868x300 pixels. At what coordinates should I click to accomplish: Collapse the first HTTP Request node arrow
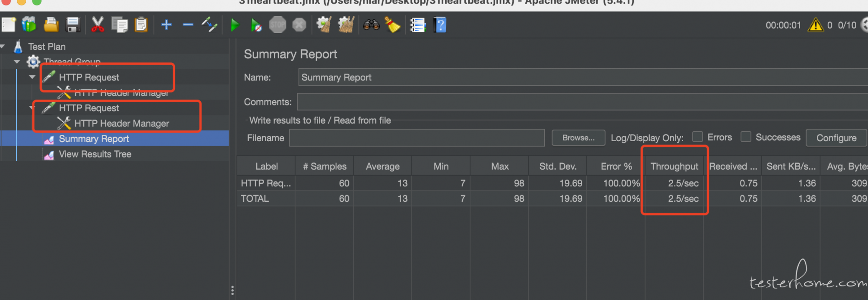32,77
